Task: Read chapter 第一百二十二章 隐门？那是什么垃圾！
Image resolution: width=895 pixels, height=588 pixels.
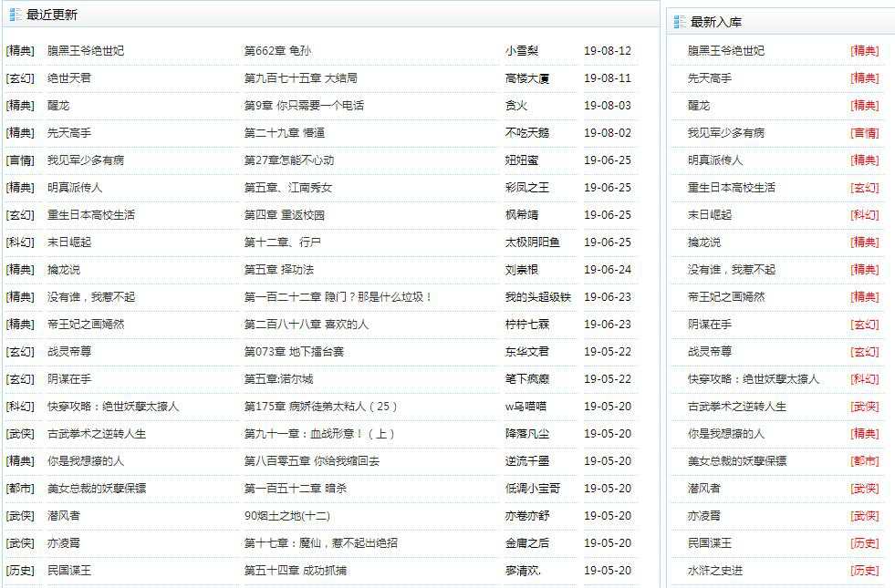Action: pyautogui.click(x=338, y=297)
